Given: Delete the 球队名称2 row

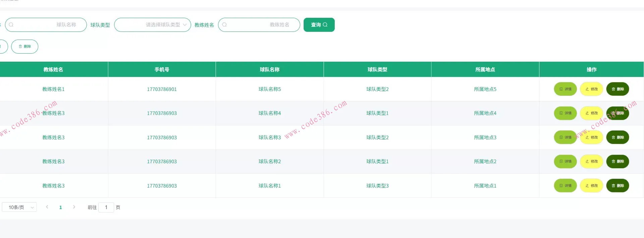Looking at the screenshot, I should [618, 161].
